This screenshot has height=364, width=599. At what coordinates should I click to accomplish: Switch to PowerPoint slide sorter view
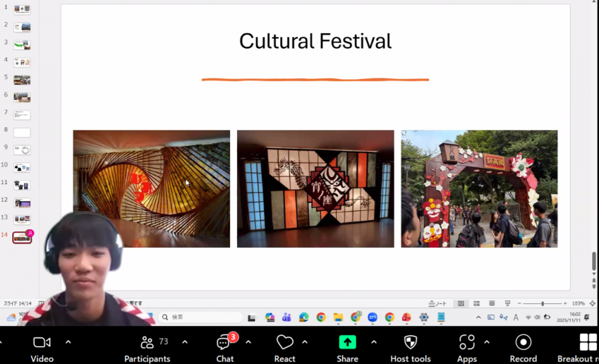point(477,304)
